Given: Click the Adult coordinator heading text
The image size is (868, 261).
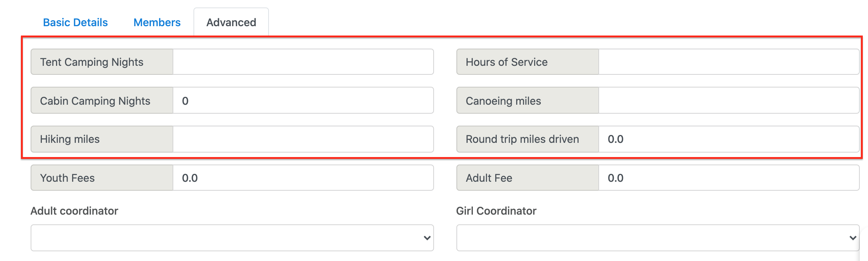Looking at the screenshot, I should [x=74, y=211].
